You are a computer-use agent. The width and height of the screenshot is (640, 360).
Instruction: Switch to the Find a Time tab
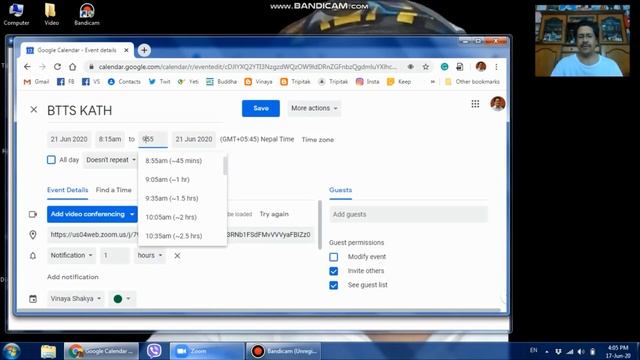point(113,190)
